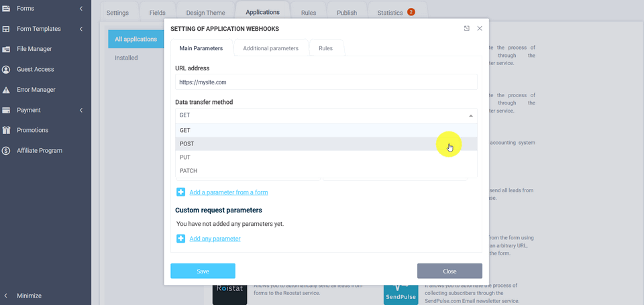Click the URL address input field
Viewport: 644px width, 305px height.
point(326,82)
